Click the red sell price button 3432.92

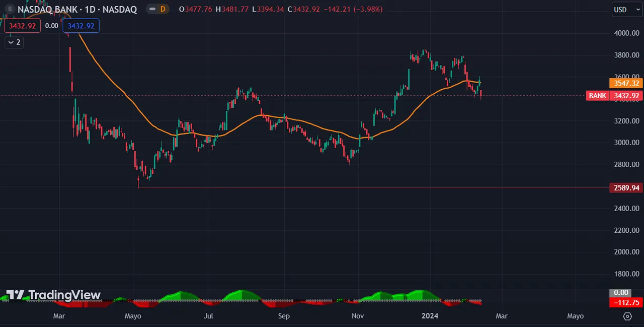pyautogui.click(x=23, y=26)
